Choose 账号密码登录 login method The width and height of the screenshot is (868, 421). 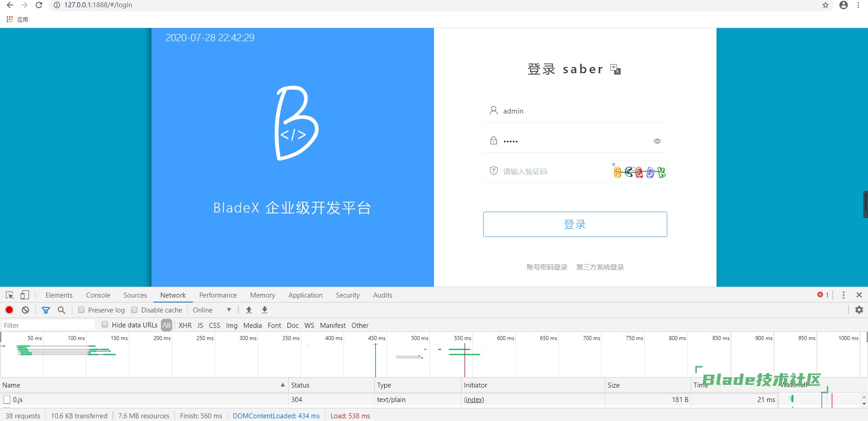click(x=547, y=267)
